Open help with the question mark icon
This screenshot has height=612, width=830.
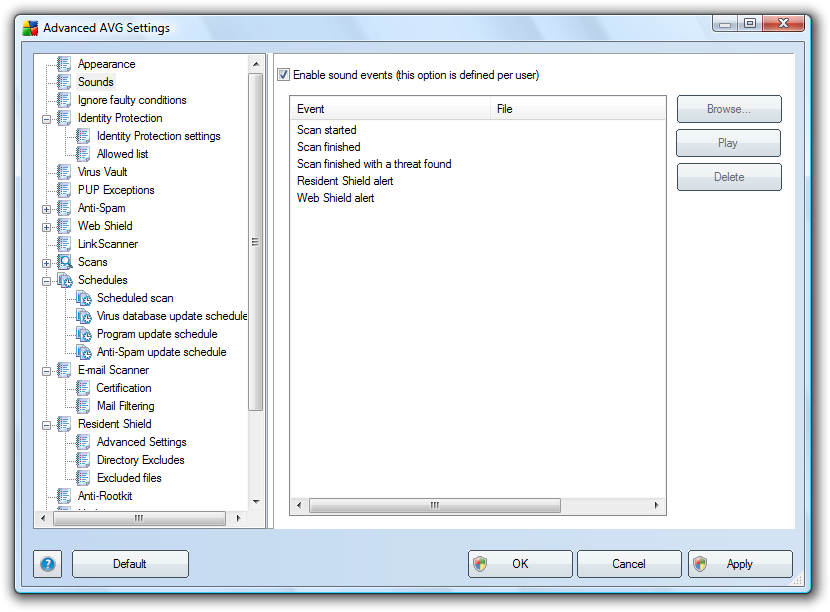tap(48, 564)
